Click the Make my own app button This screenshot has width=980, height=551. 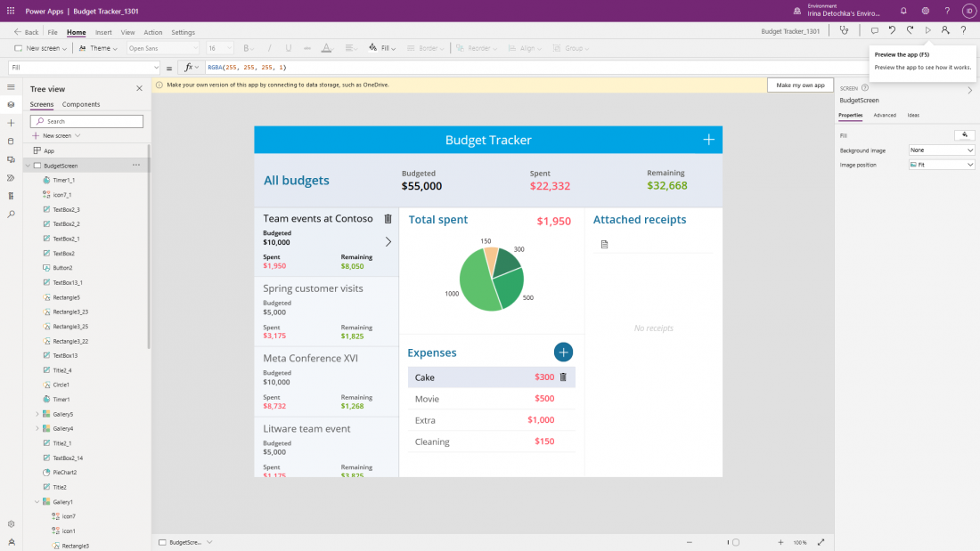pos(800,85)
